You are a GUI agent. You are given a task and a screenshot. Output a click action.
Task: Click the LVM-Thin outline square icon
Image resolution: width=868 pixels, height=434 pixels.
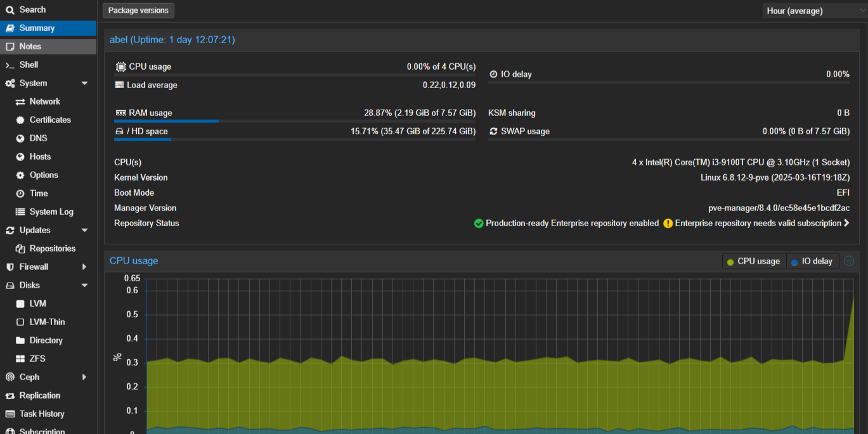(20, 322)
